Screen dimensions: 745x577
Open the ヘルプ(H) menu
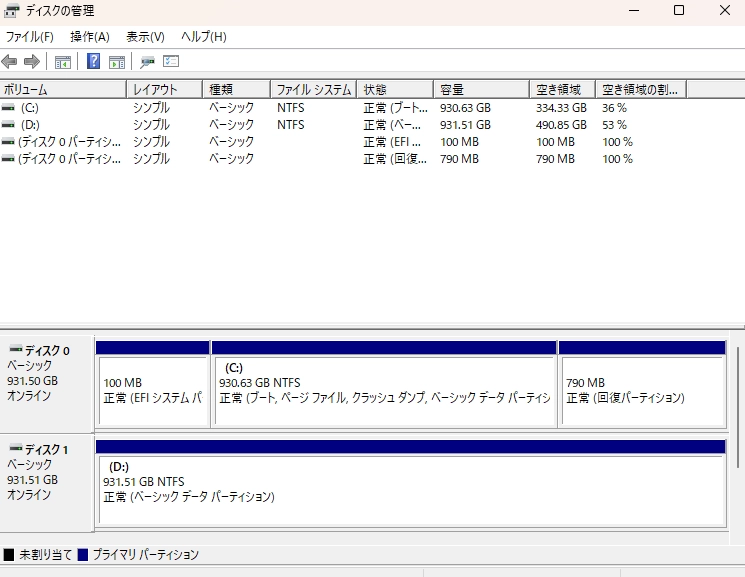tap(203, 37)
